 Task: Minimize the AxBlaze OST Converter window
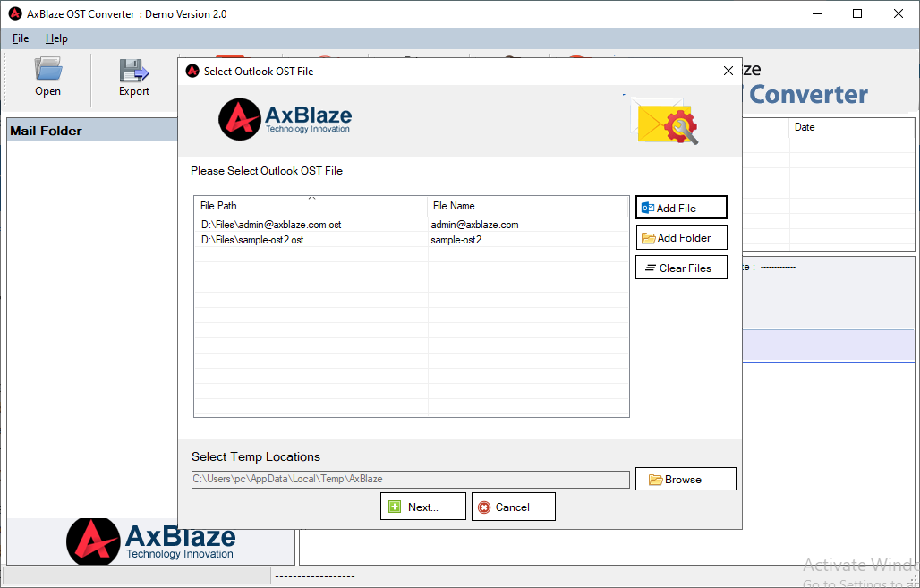click(x=816, y=13)
